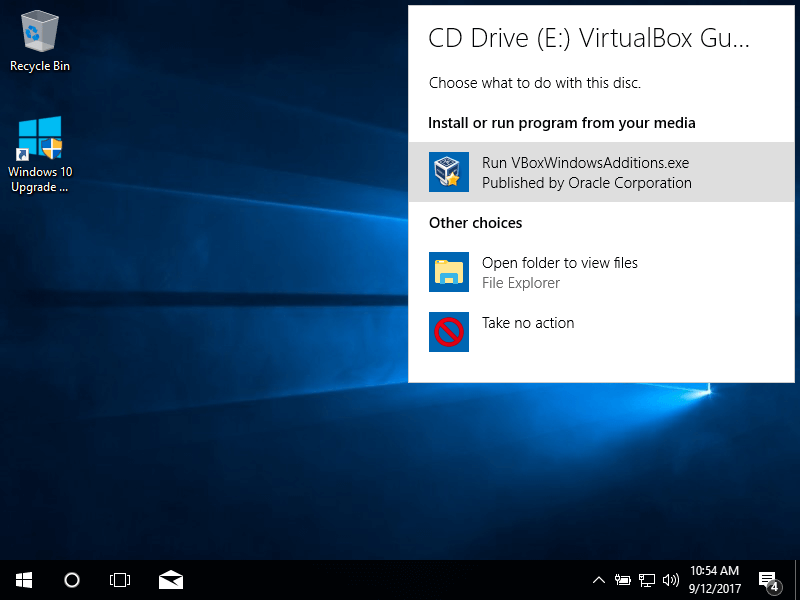This screenshot has height=600, width=800.
Task: Click the Recycle Bin label text
Action: coord(40,66)
